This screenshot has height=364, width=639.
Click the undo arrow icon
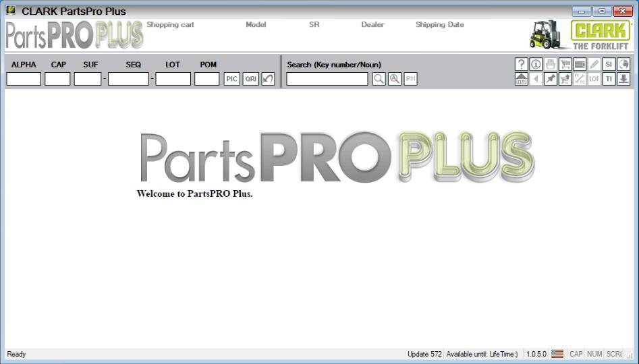(268, 79)
